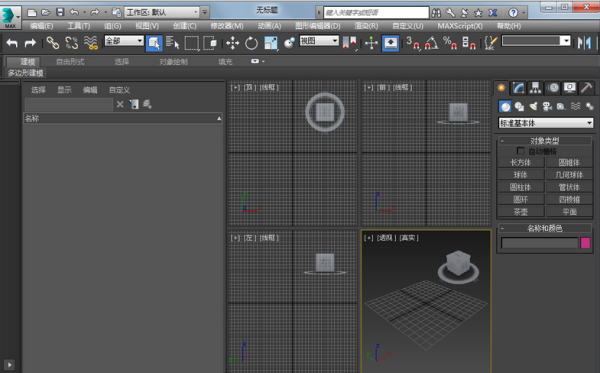
Task: Open the 编辑(E) menu
Action: (x=41, y=26)
